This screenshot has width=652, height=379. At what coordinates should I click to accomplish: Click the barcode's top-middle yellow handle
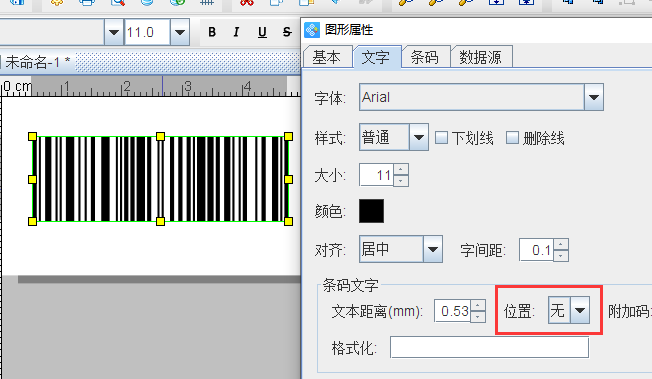(161, 136)
